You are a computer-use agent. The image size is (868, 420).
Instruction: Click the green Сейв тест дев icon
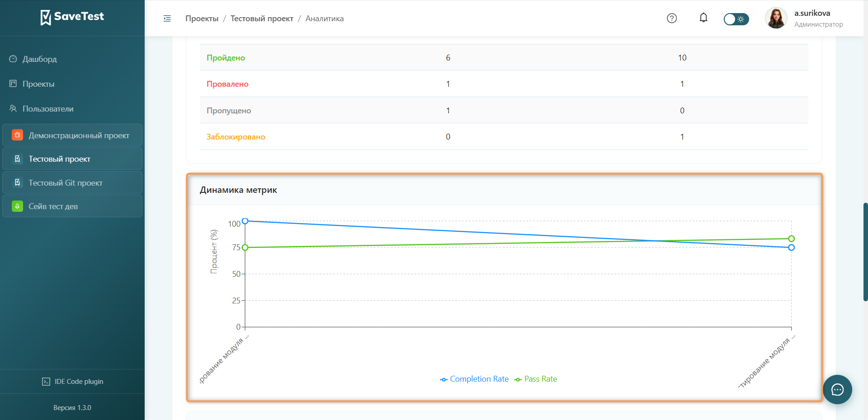(x=17, y=206)
